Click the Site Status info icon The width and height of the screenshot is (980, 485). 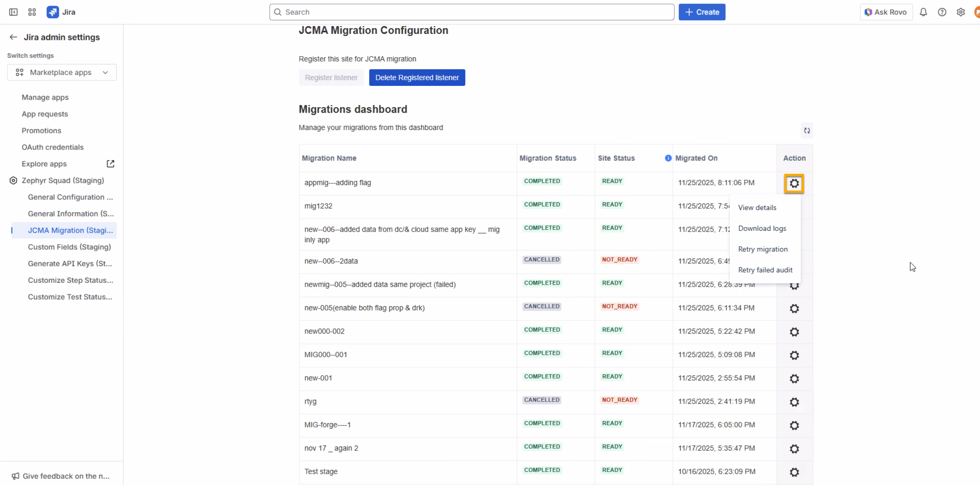pos(668,158)
